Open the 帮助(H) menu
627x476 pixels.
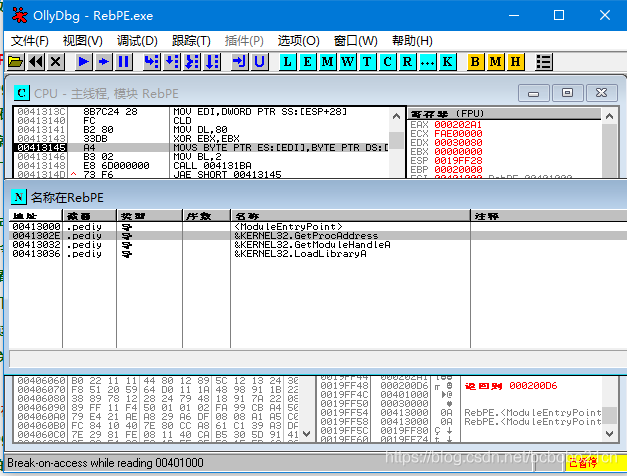tap(412, 41)
